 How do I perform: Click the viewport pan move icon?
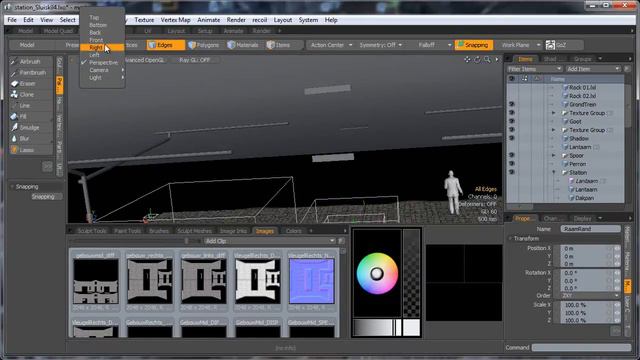tap(467, 60)
